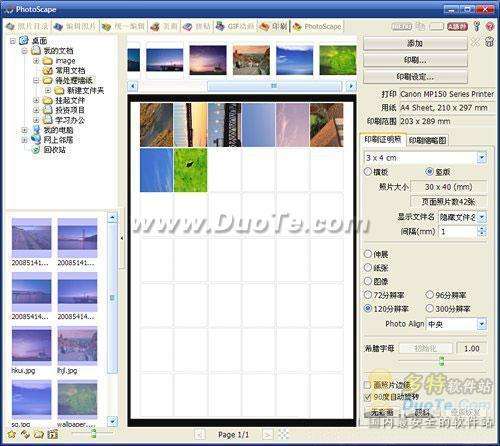500x446 pixels.
Task: Click the refresh arrows icon at the bottom left
Action: [x=25, y=434]
